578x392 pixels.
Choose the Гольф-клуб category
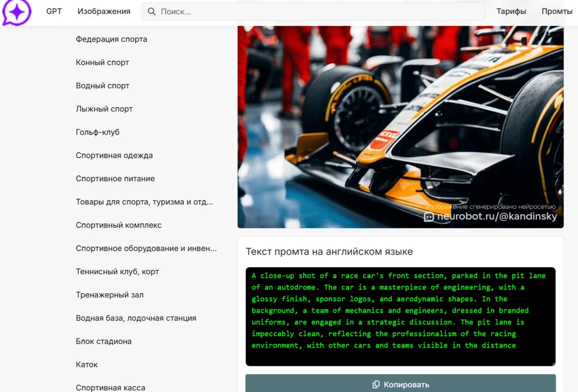click(x=98, y=132)
